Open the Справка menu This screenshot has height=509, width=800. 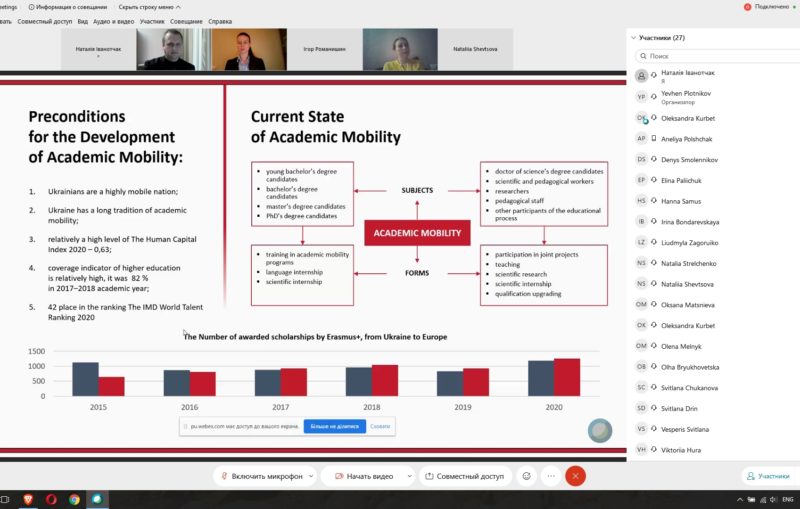220,20
